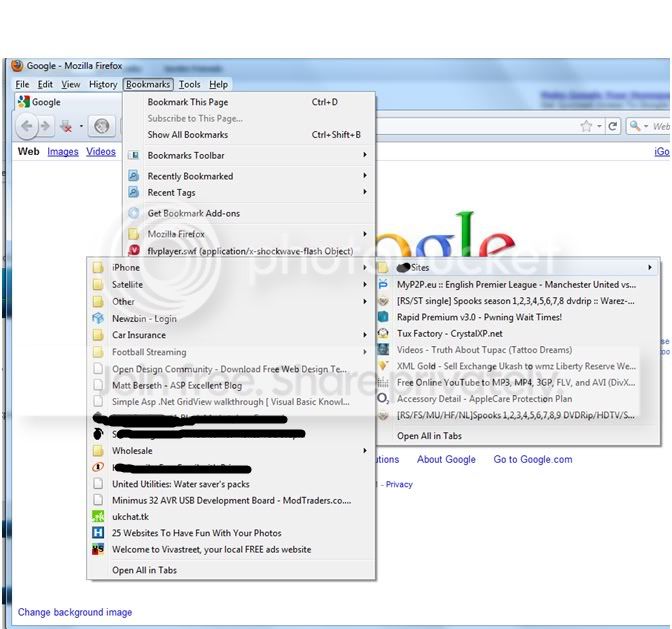
Task: Click the Change background image link
Action: pyautogui.click(x=75, y=612)
